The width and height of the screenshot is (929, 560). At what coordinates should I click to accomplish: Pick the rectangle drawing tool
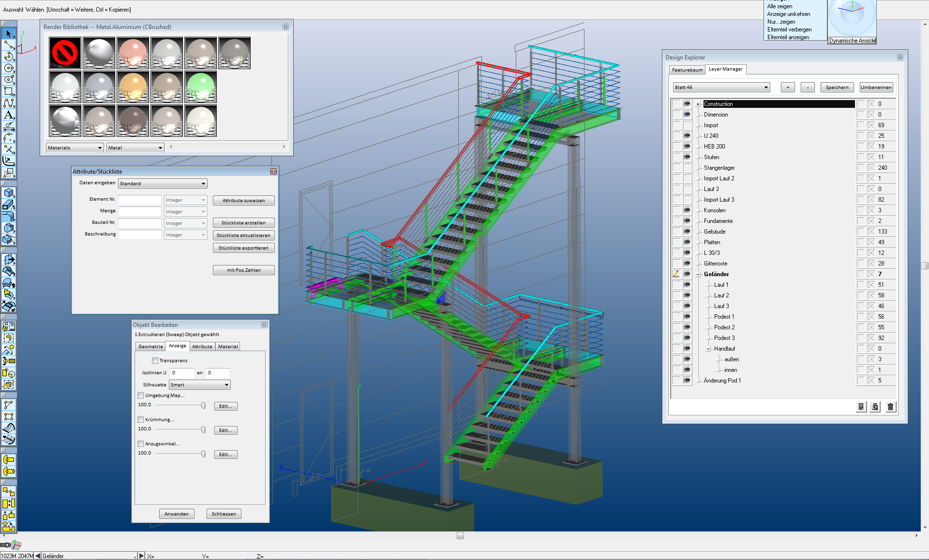tap(9, 91)
